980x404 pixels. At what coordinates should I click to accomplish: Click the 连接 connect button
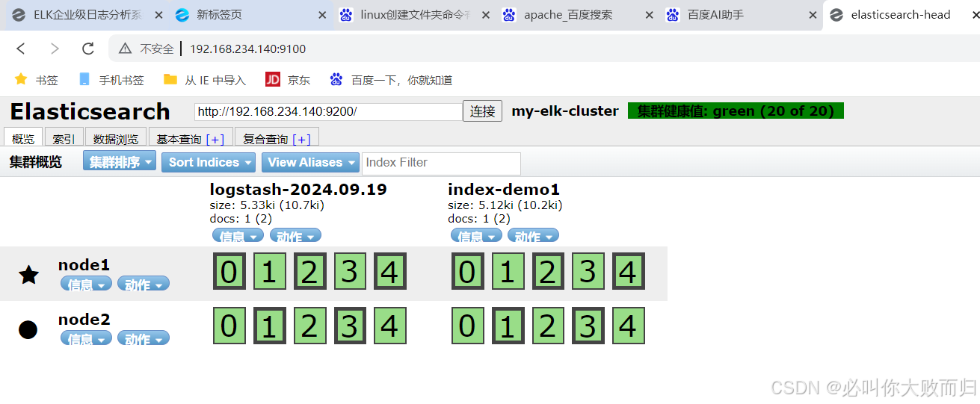click(x=482, y=111)
